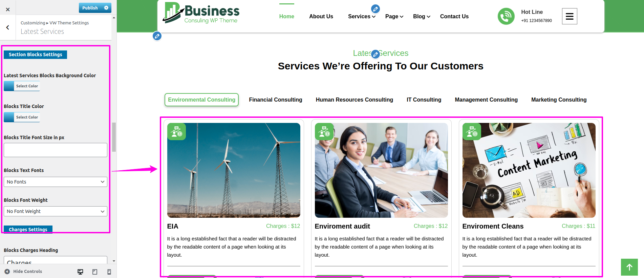
Task: Close the customizer with the X icon
Action: [8, 9]
